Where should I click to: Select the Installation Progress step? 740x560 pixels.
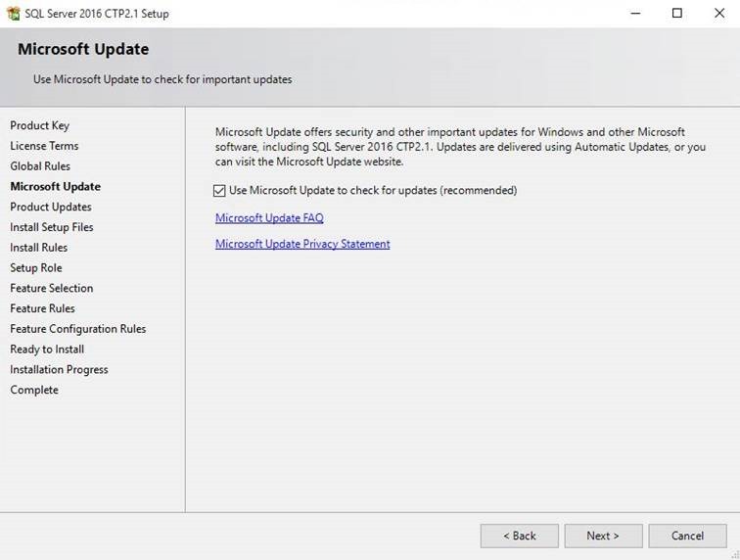click(59, 369)
